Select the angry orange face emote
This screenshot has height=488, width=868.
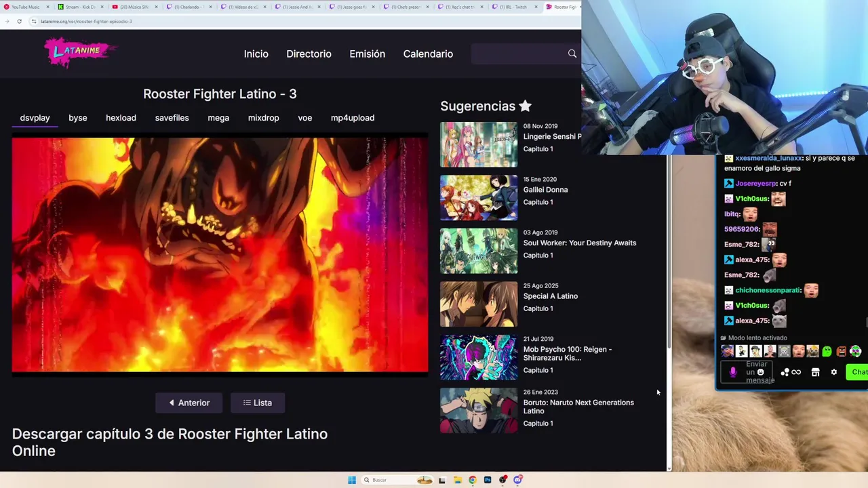click(842, 351)
